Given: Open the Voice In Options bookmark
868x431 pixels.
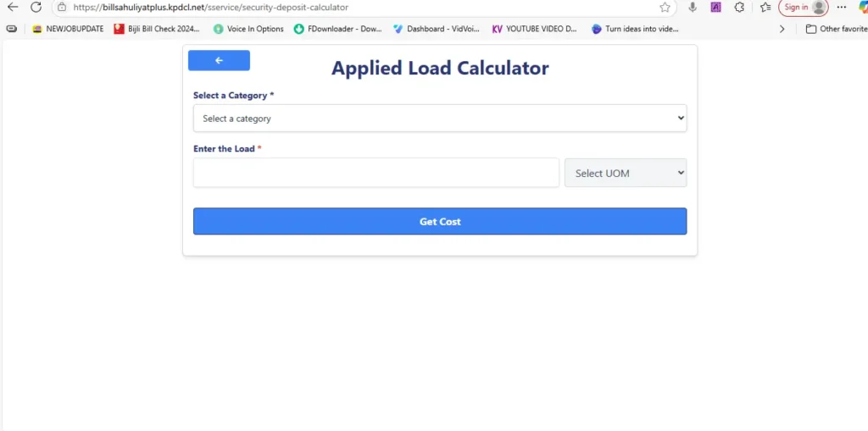Looking at the screenshot, I should [248, 29].
